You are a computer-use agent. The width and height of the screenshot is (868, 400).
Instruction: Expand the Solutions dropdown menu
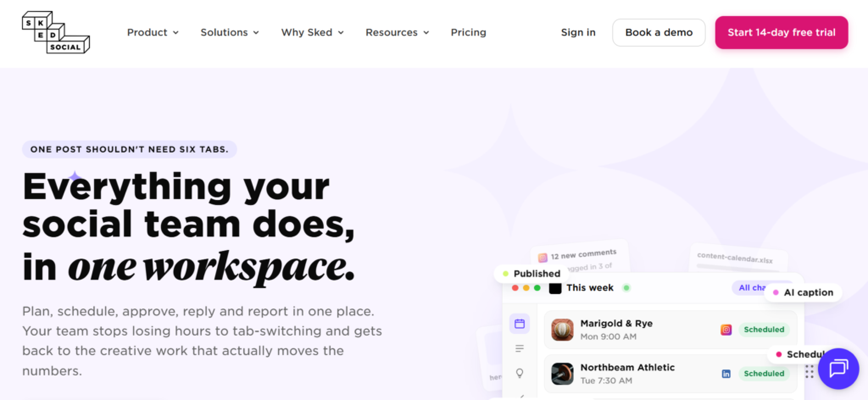(230, 33)
